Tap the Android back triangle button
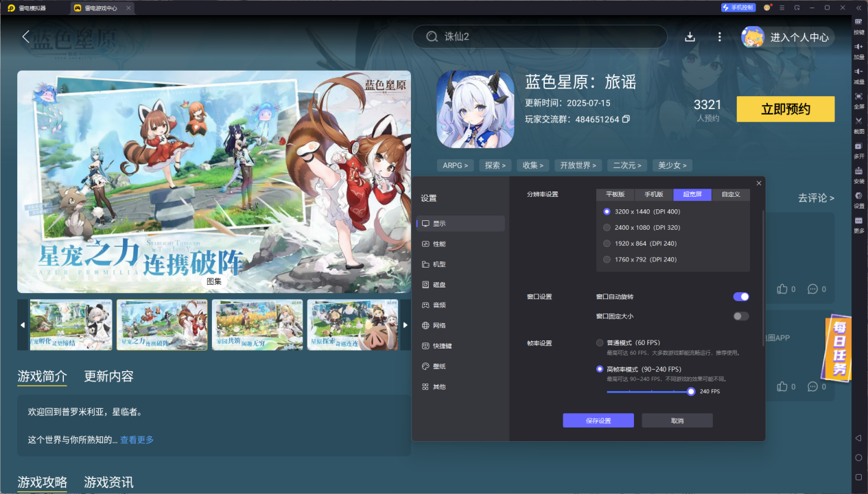Screen dimensions: 868x494 pos(858,438)
